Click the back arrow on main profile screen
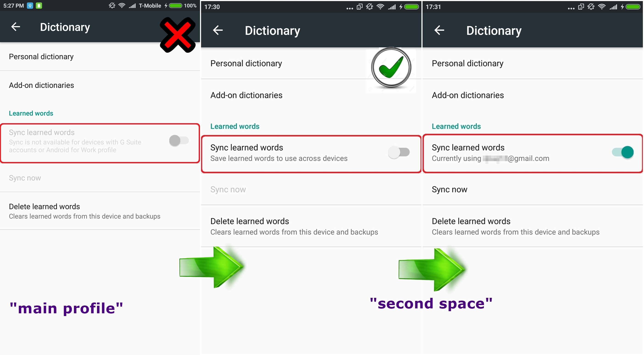The image size is (644, 355). click(14, 27)
